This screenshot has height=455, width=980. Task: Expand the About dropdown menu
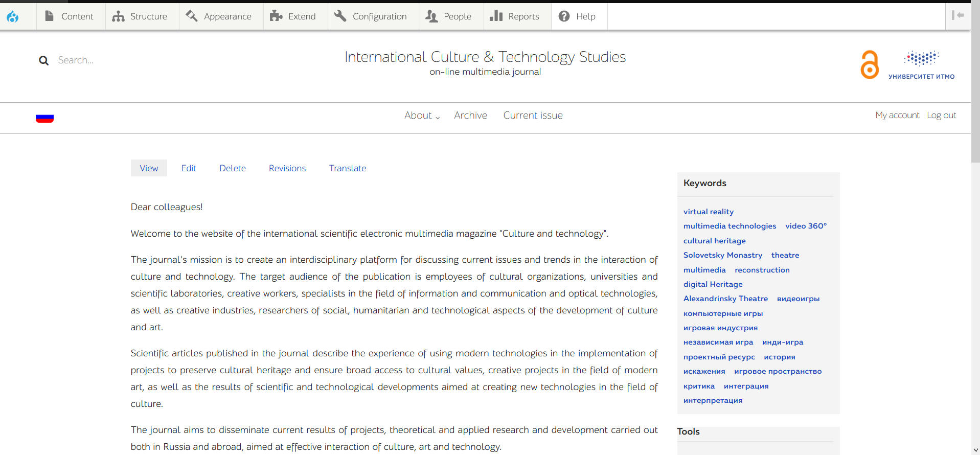click(x=422, y=116)
